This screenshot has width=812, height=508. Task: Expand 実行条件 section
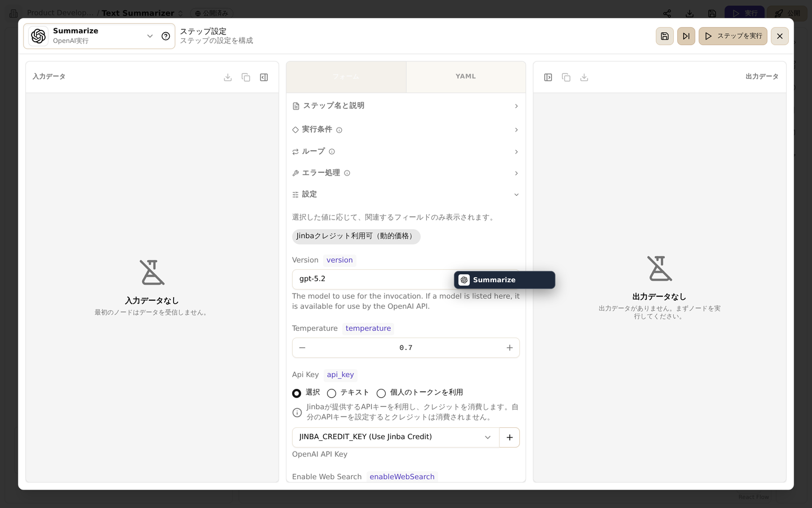pyautogui.click(x=406, y=130)
